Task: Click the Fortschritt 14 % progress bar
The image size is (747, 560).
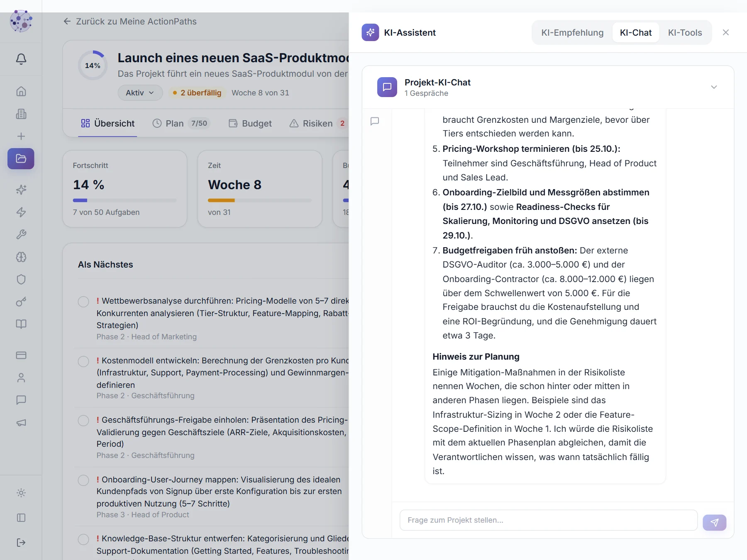Action: tap(125, 200)
